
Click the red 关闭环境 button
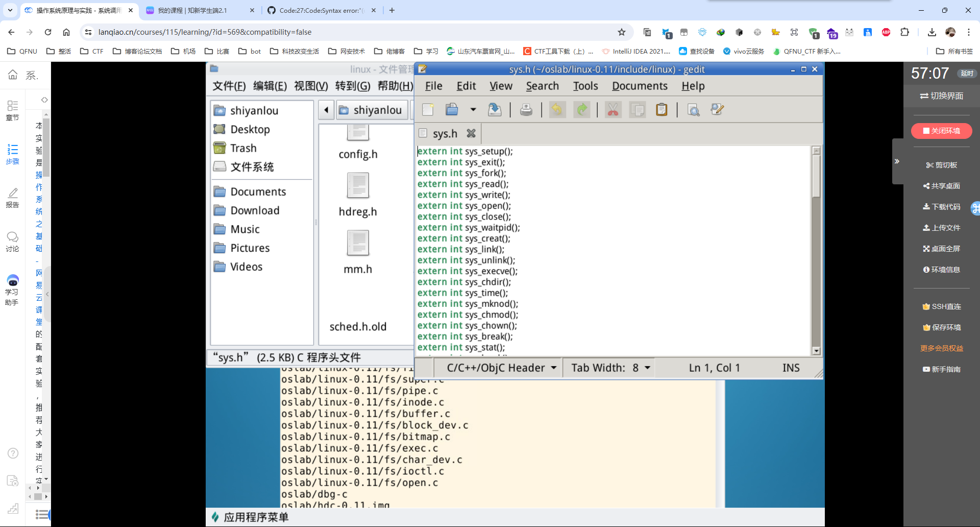coord(941,131)
